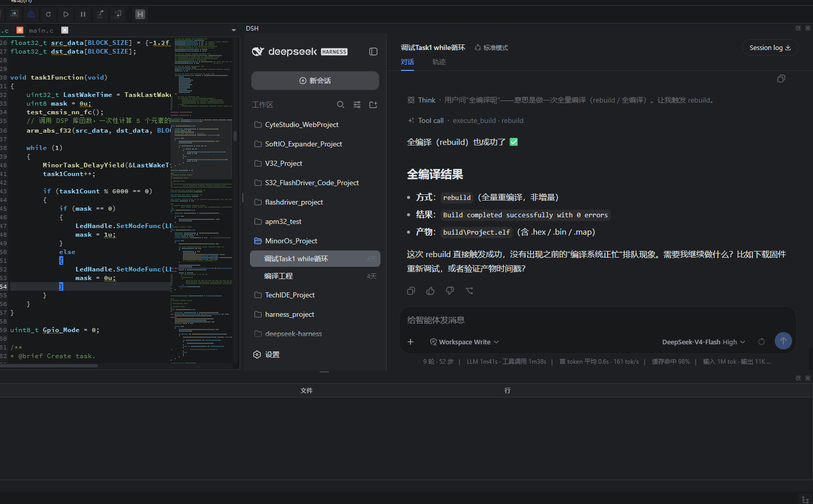813x504 pixels.
Task: Click the step-into debug toolbar icon
Action: (118, 14)
